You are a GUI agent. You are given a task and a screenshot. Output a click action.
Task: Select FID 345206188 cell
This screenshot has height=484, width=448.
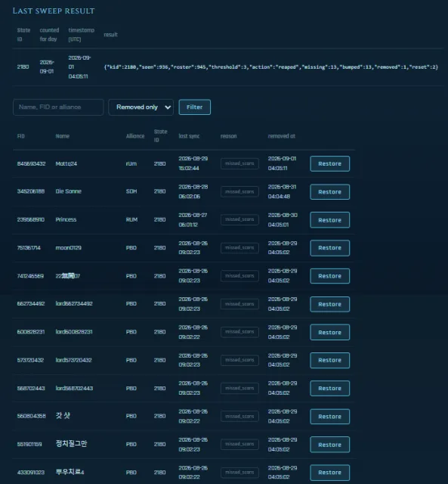point(31,191)
